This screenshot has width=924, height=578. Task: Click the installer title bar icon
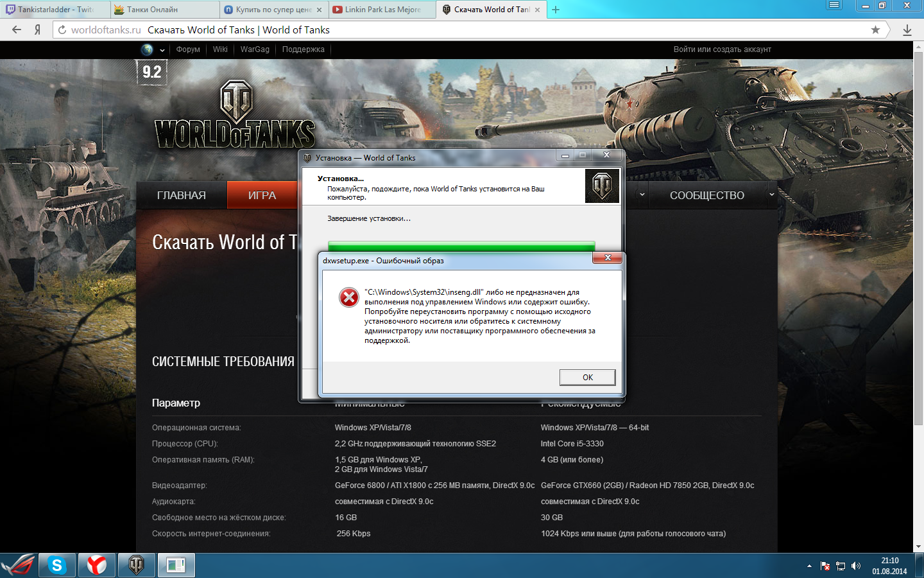[307, 158]
